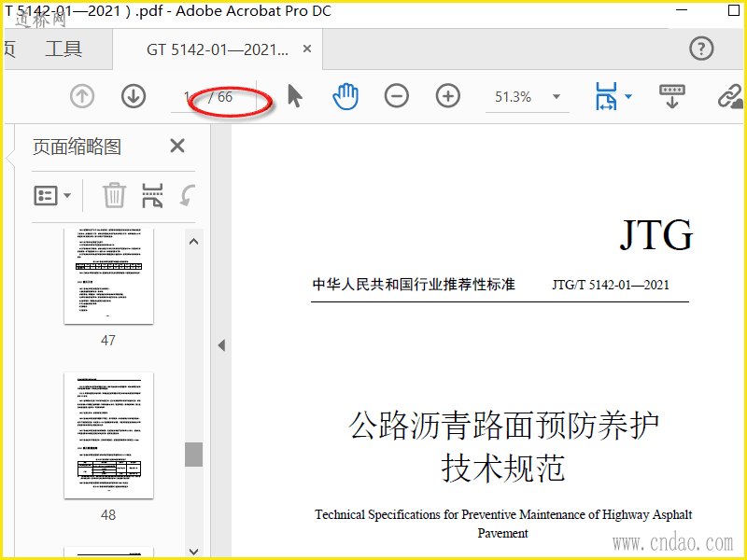Select the arrow selection tool
747x560 pixels.
tap(295, 96)
